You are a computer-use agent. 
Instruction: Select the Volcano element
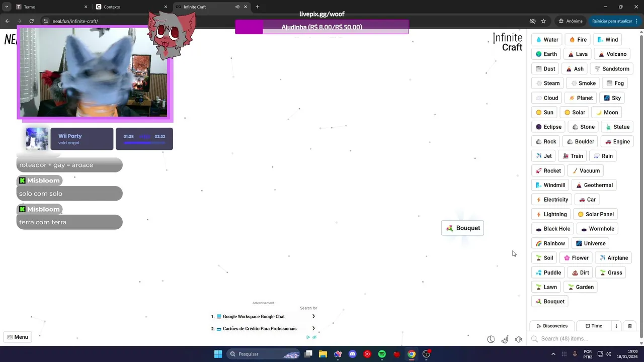click(x=612, y=54)
